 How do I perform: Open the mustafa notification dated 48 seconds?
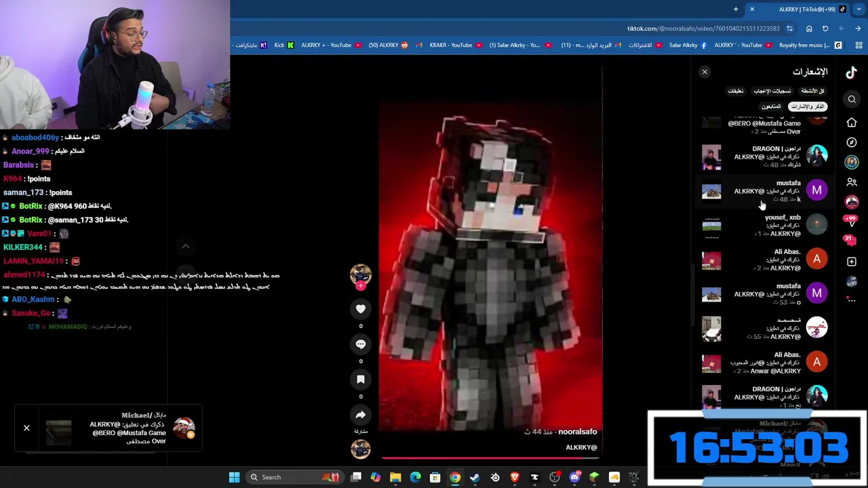[x=764, y=191]
